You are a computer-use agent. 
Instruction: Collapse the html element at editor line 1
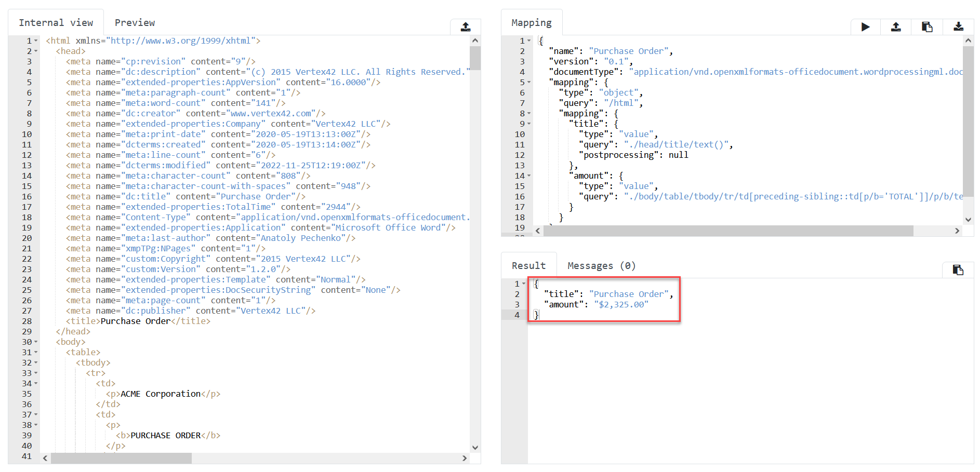(x=36, y=41)
